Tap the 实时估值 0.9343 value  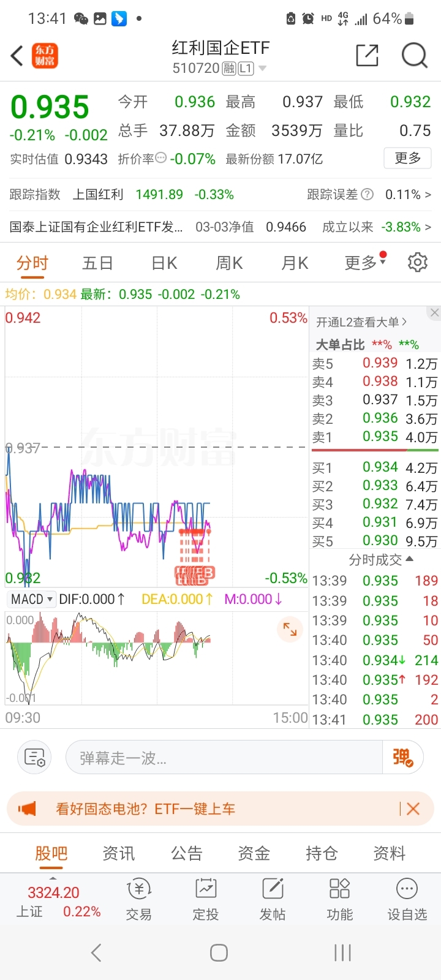86,159
